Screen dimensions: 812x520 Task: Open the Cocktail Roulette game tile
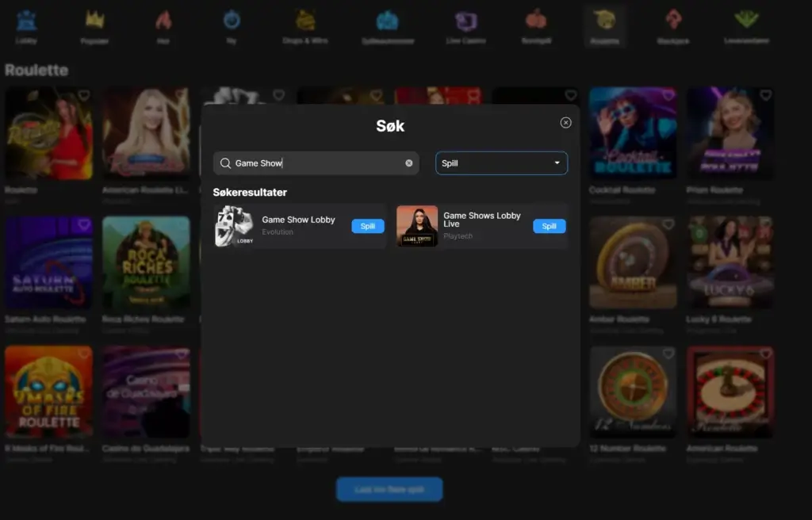click(633, 134)
